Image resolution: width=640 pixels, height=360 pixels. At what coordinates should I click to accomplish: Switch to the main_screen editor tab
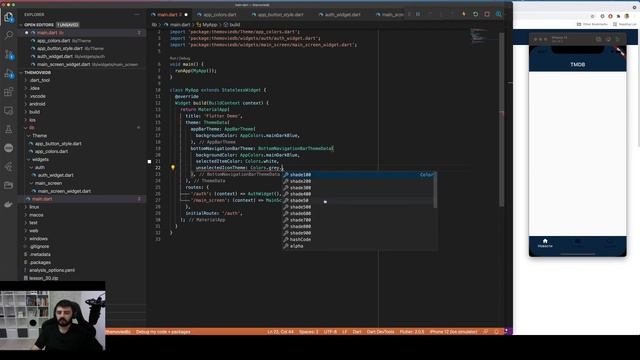point(390,15)
